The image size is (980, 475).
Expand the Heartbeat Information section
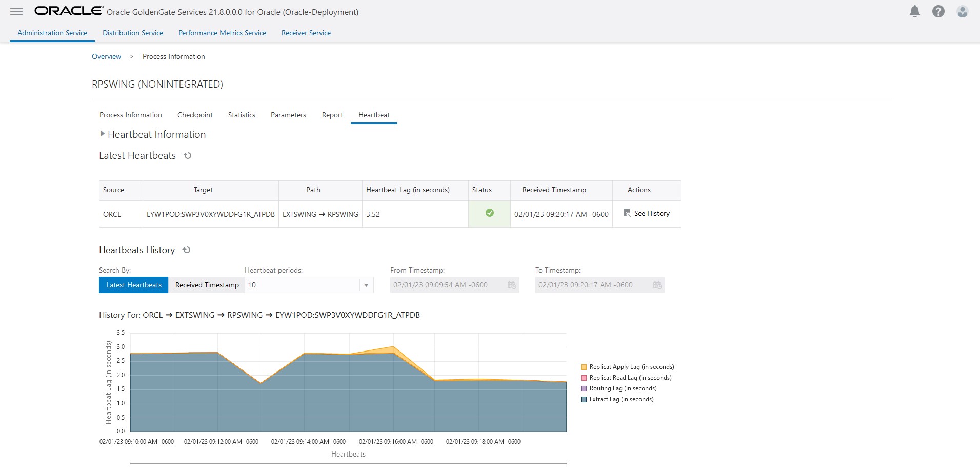click(103, 134)
